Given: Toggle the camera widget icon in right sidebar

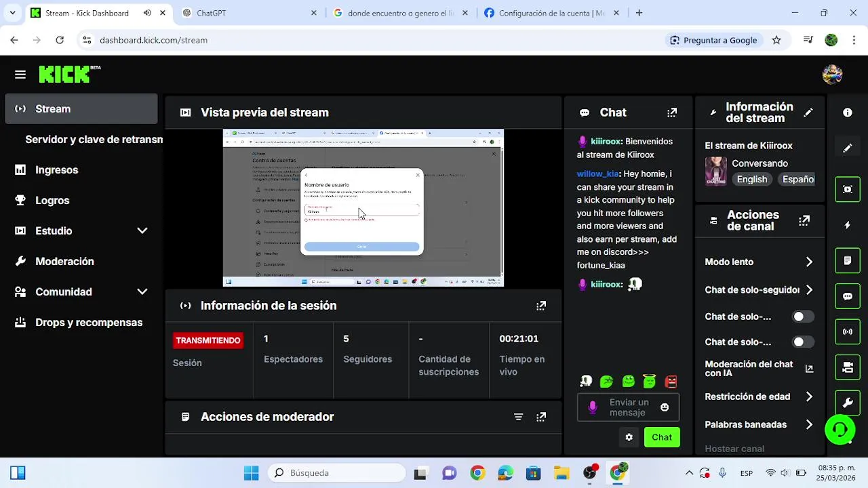Looking at the screenshot, I should pyautogui.click(x=848, y=367).
